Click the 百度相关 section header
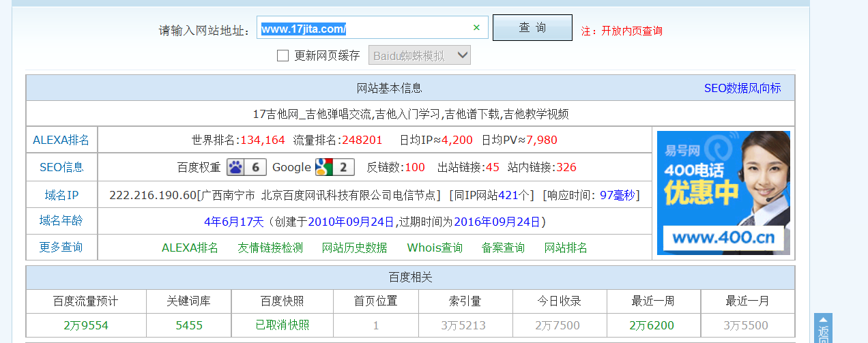Image resolution: width=868 pixels, height=343 pixels. 411,278
